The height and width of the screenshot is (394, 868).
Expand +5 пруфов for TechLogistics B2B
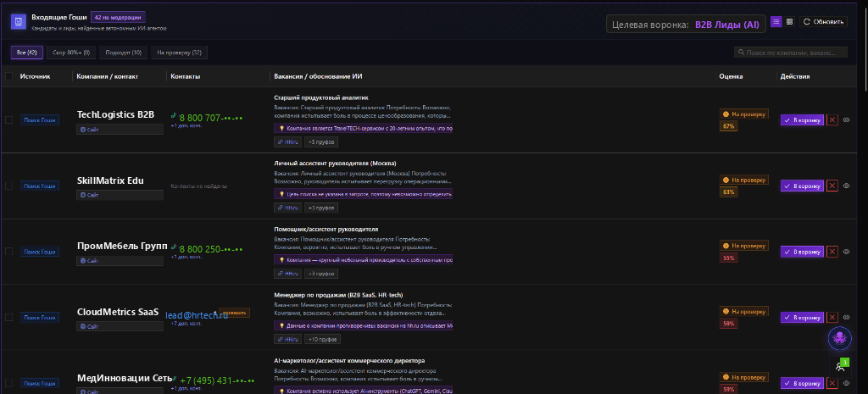(321, 142)
